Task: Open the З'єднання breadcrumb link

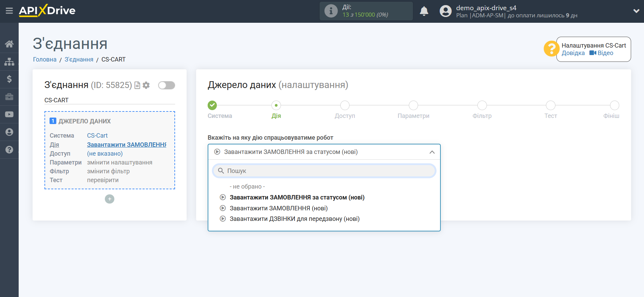Action: point(79,59)
